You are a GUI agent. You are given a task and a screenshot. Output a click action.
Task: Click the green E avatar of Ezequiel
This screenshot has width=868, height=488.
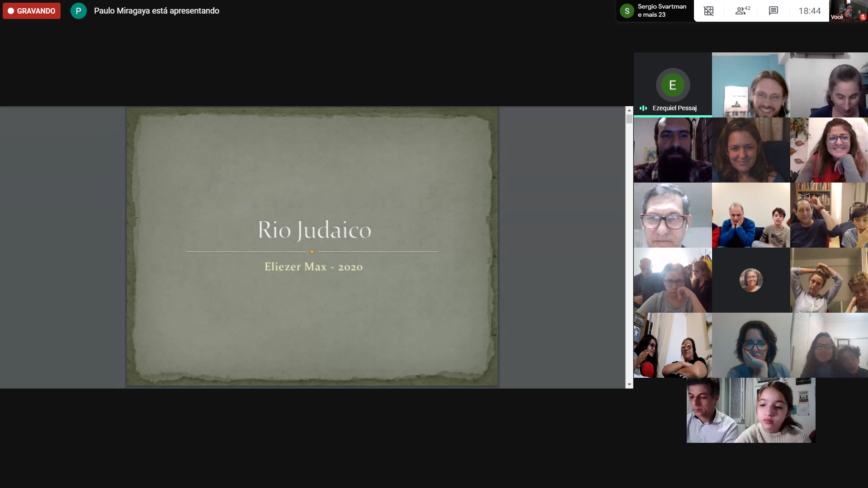(x=673, y=85)
